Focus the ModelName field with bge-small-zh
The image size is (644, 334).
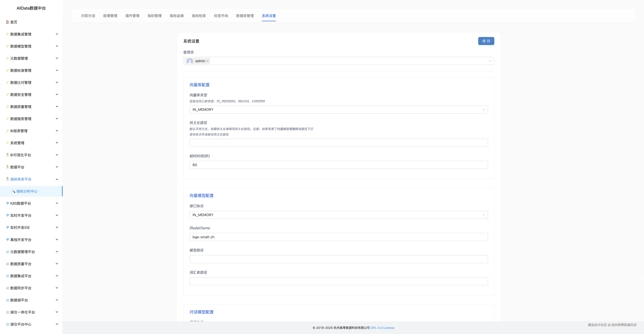(338, 237)
